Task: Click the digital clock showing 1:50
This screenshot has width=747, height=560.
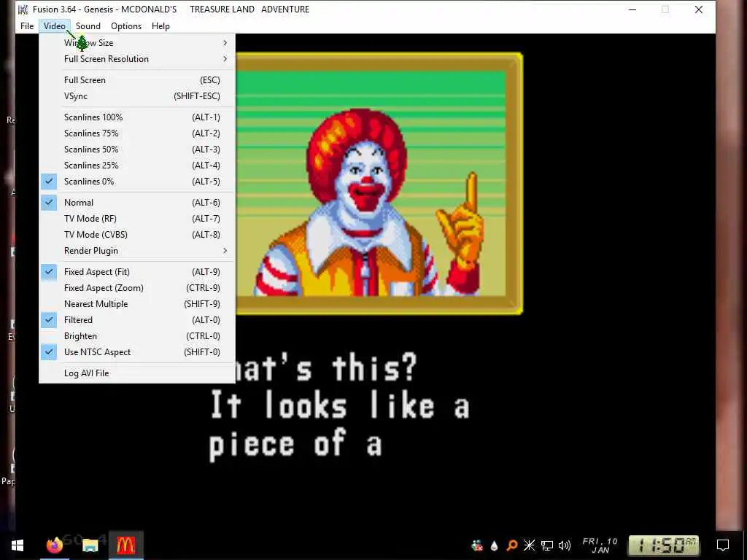Action: [x=664, y=545]
